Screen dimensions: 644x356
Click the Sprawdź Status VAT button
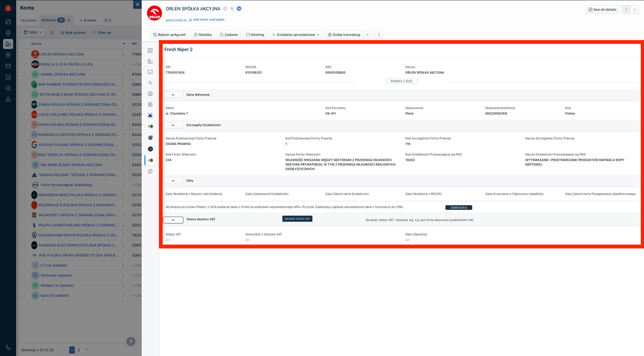(297, 219)
